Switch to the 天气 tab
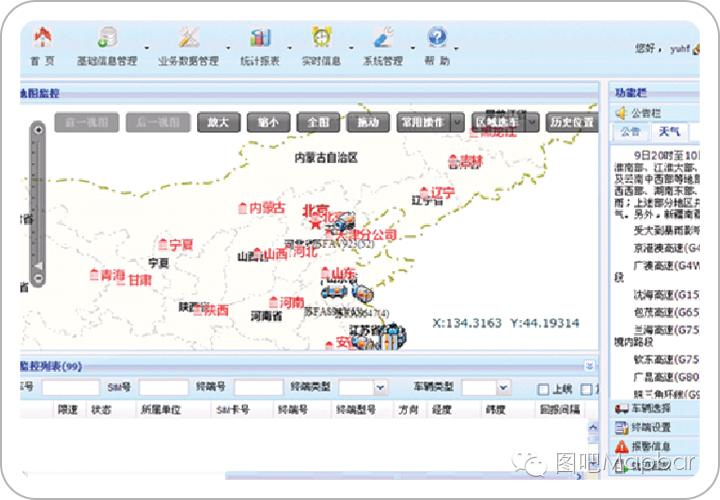The height and width of the screenshot is (500, 720). click(x=669, y=132)
